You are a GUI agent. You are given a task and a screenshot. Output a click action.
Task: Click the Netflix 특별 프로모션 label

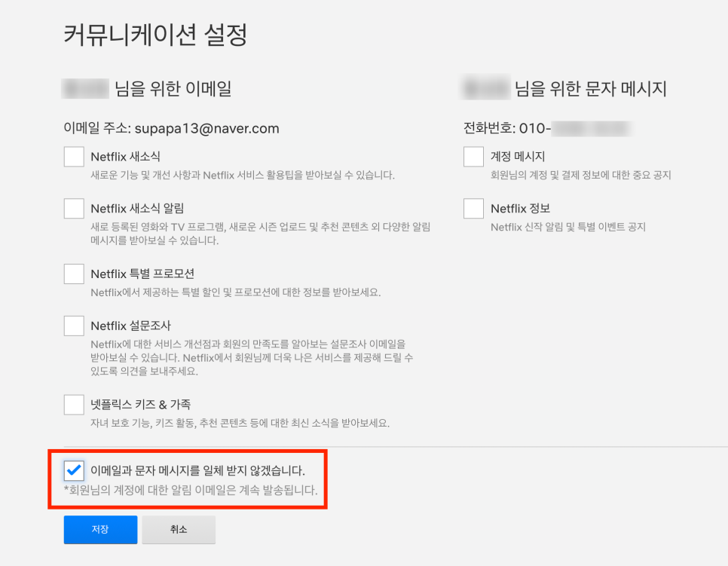click(142, 274)
